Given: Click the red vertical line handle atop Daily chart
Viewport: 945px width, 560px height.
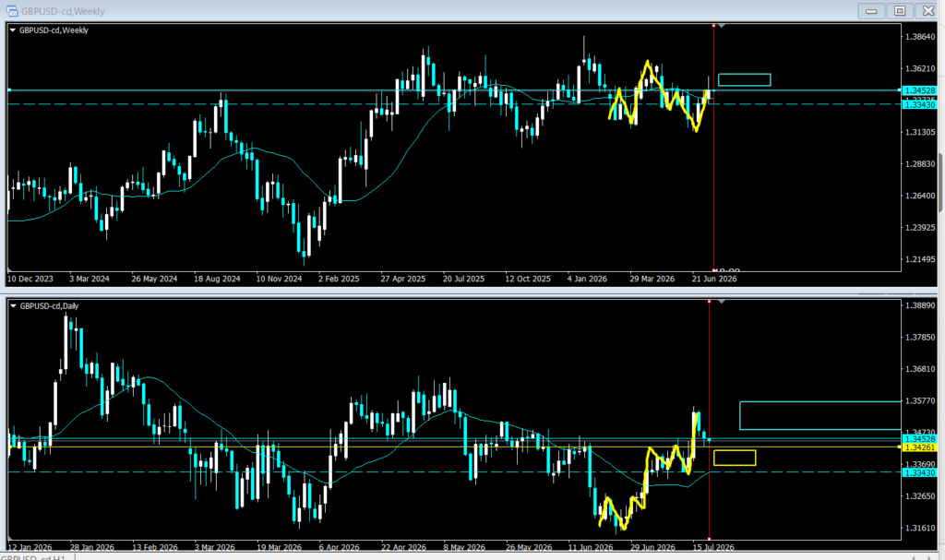Looking at the screenshot, I should 709,301.
